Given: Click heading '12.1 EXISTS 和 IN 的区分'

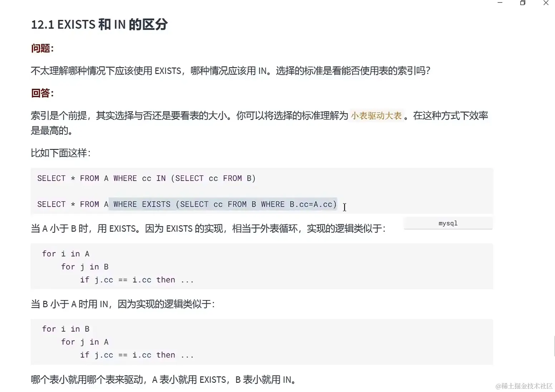Looking at the screenshot, I should [x=99, y=25].
